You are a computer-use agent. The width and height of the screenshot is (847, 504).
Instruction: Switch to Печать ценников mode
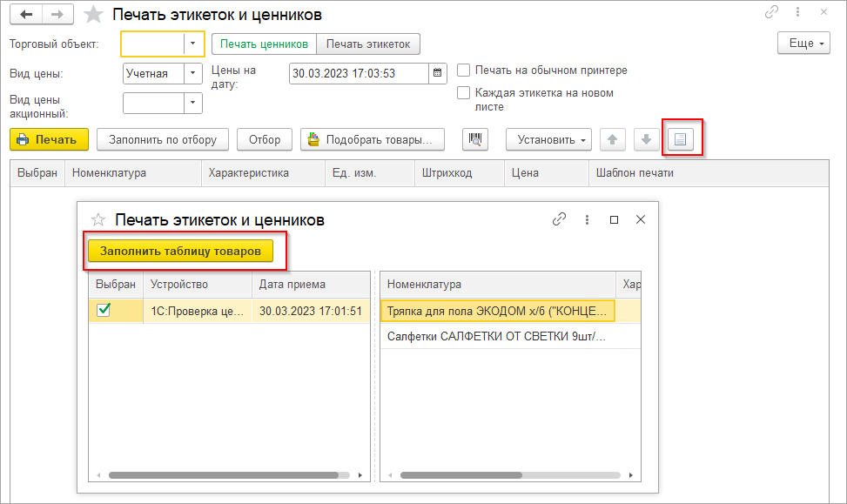[264, 44]
